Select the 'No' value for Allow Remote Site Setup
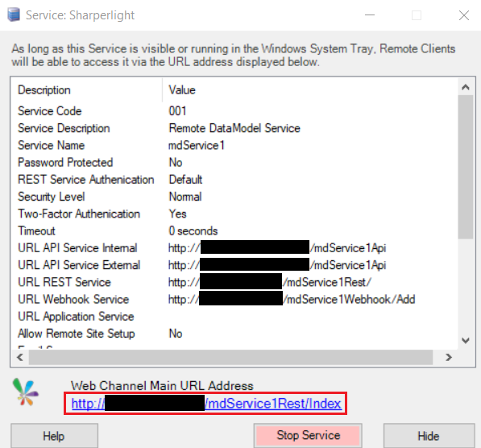The width and height of the screenshot is (481, 448). click(176, 334)
